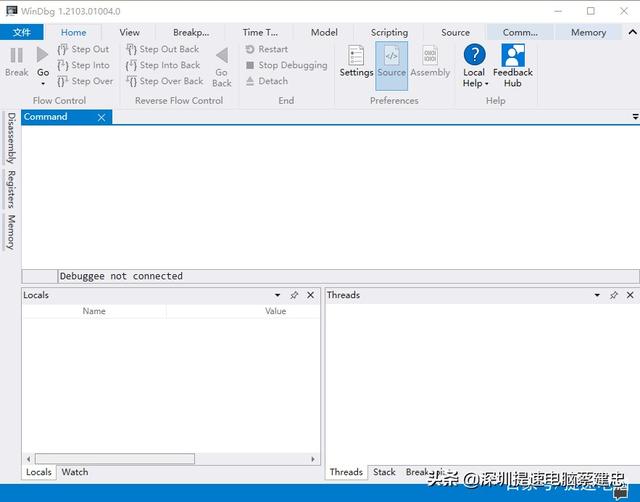This screenshot has width=640, height=502.
Task: Open the Go dropdown arrow
Action: [43, 84]
